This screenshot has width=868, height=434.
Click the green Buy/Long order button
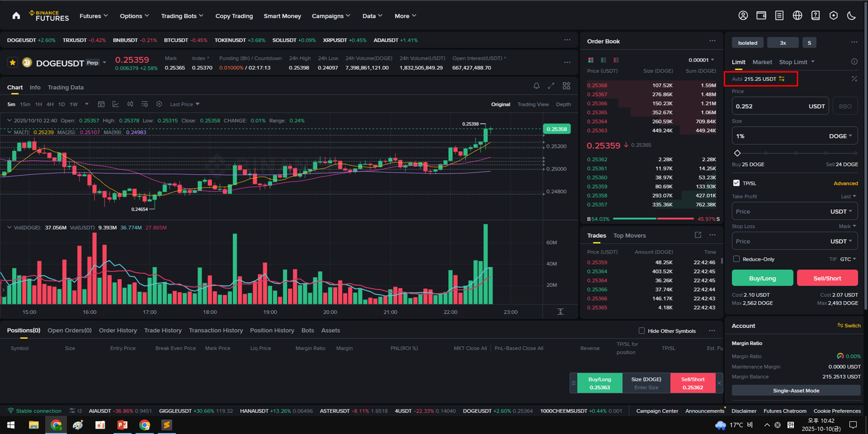[762, 278]
